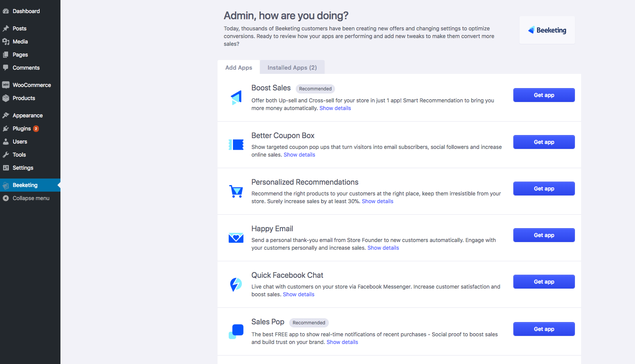This screenshot has width=635, height=364.
Task: Go to Media in the sidebar
Action: (30, 42)
